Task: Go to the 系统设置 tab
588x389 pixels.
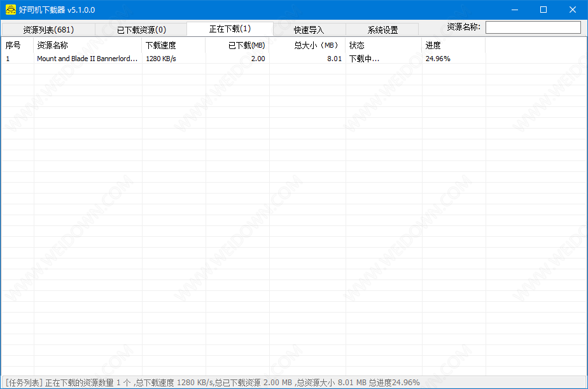Action: tap(382, 30)
